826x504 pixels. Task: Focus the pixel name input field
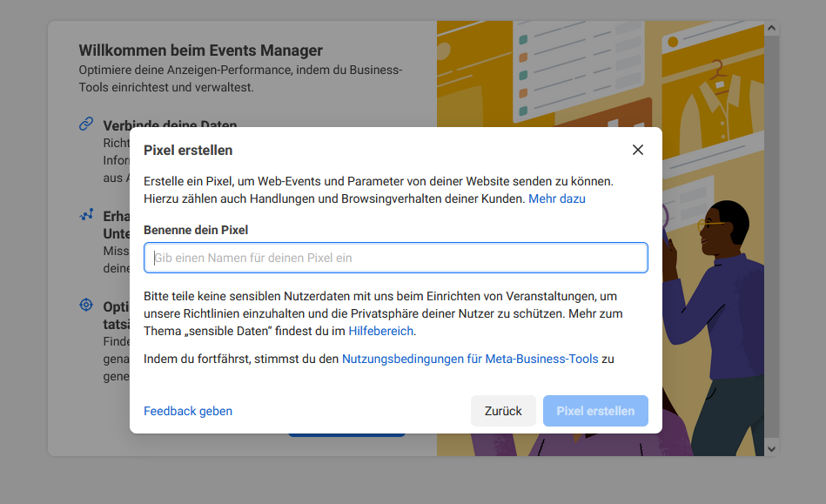click(396, 258)
